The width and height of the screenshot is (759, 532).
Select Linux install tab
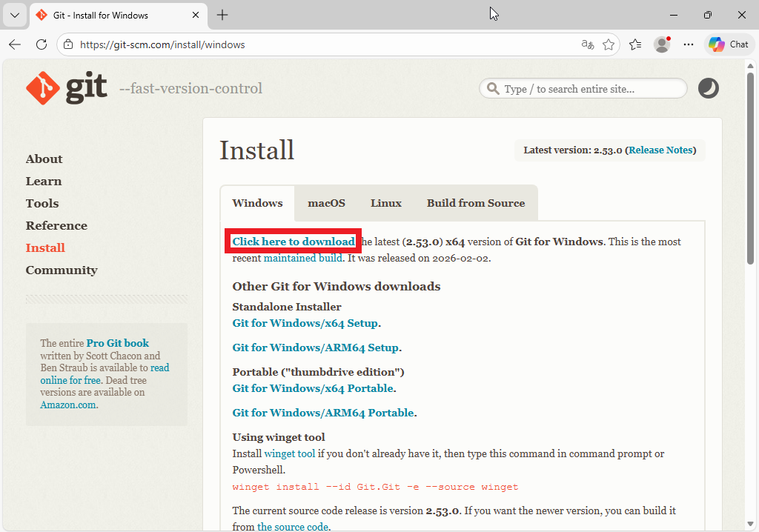click(x=386, y=203)
